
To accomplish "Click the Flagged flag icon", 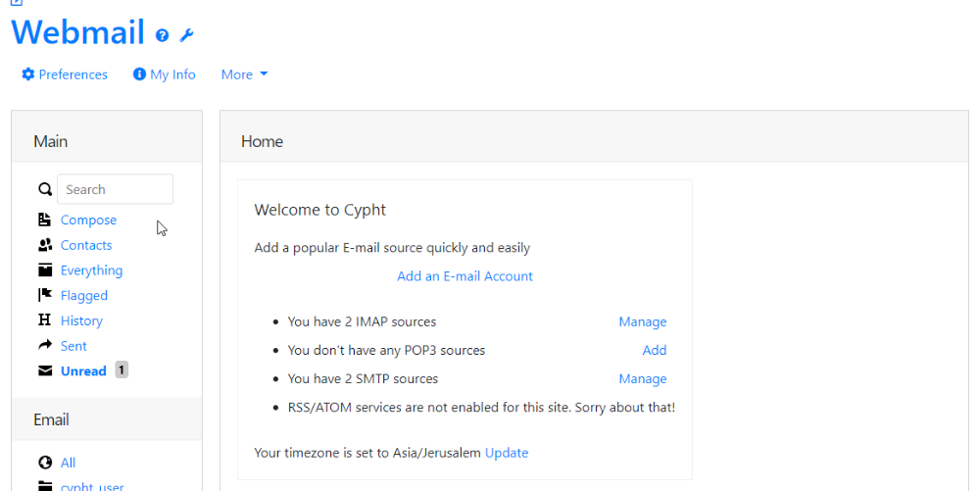I will coord(45,295).
